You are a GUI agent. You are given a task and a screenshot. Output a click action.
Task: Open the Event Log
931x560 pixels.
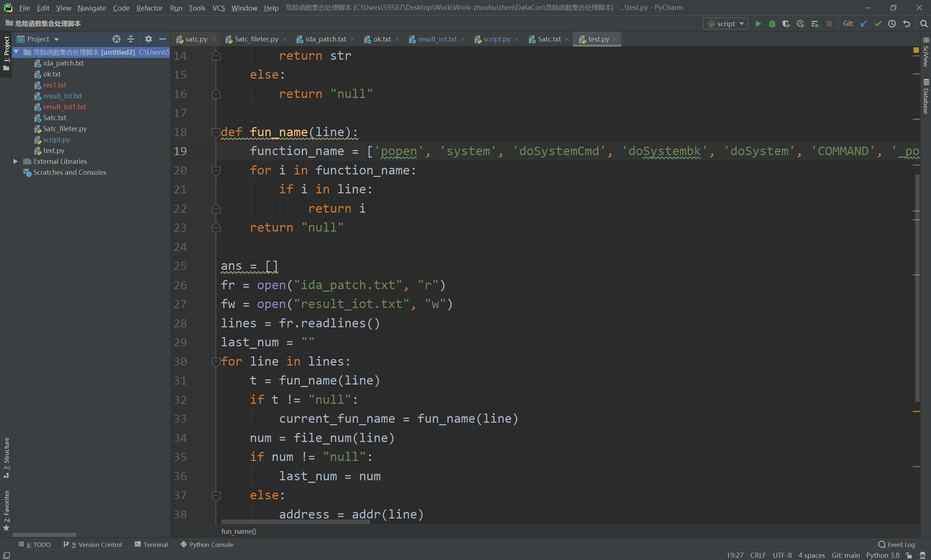tap(896, 545)
